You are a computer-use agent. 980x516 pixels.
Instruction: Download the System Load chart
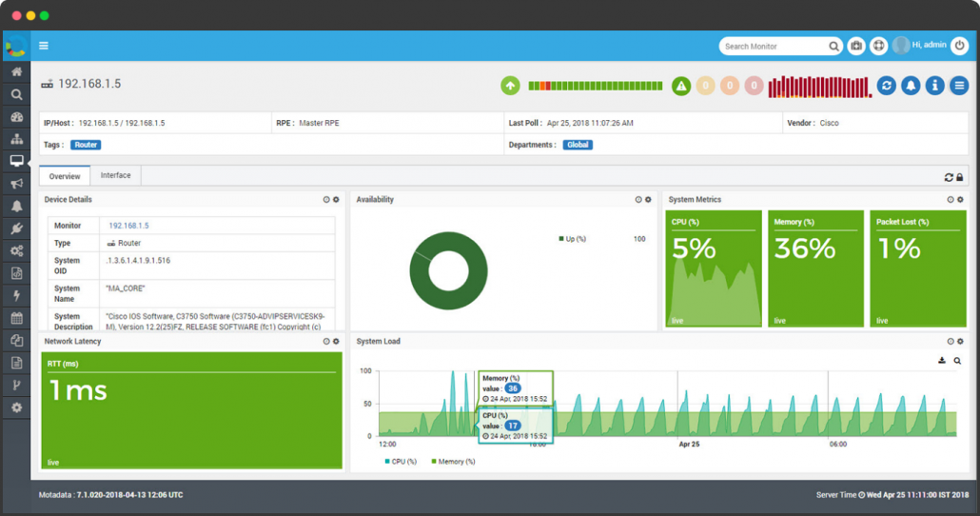click(942, 361)
